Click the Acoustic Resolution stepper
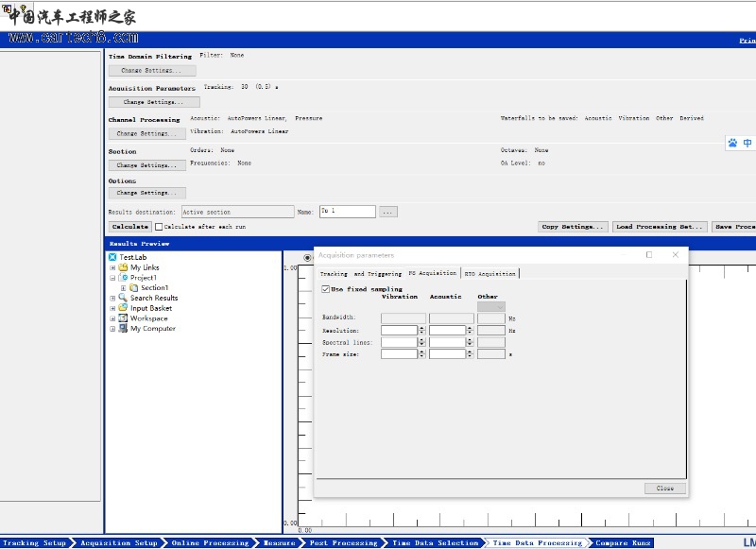Image resolution: width=756 pixels, height=549 pixels. (470, 330)
